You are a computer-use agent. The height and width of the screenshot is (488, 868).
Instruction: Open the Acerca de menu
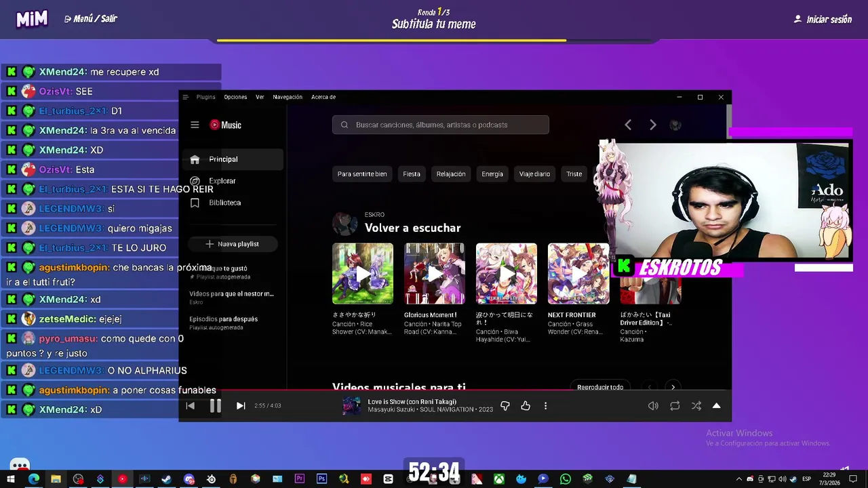point(323,97)
